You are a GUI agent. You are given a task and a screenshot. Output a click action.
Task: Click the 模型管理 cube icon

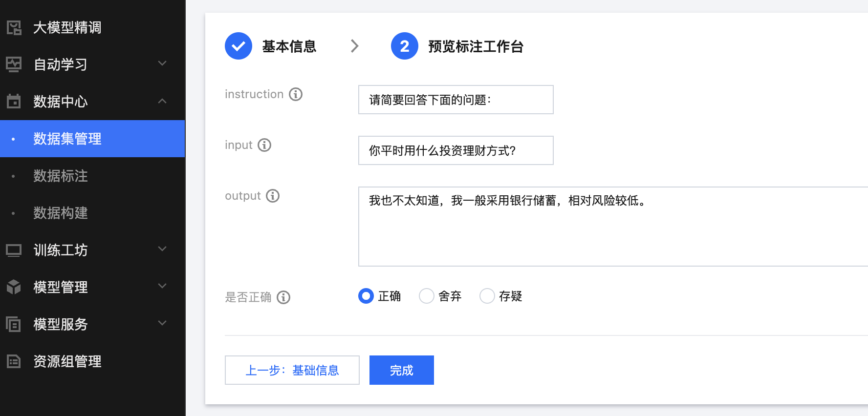(x=14, y=287)
